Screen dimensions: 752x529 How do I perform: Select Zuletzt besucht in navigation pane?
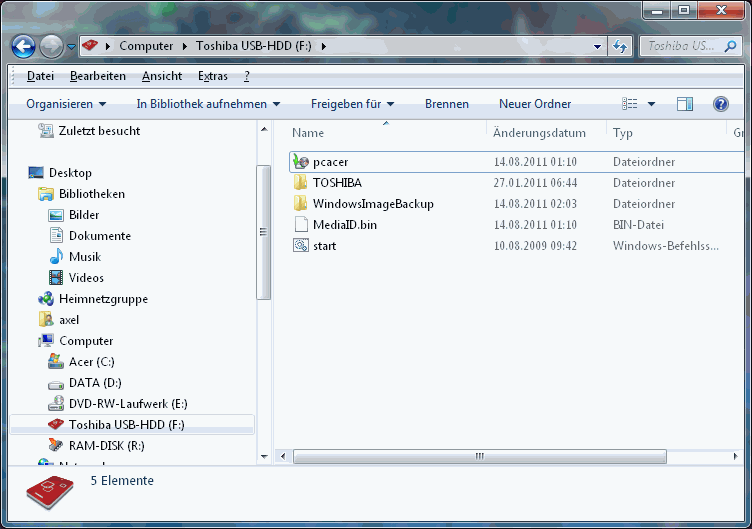(x=99, y=131)
